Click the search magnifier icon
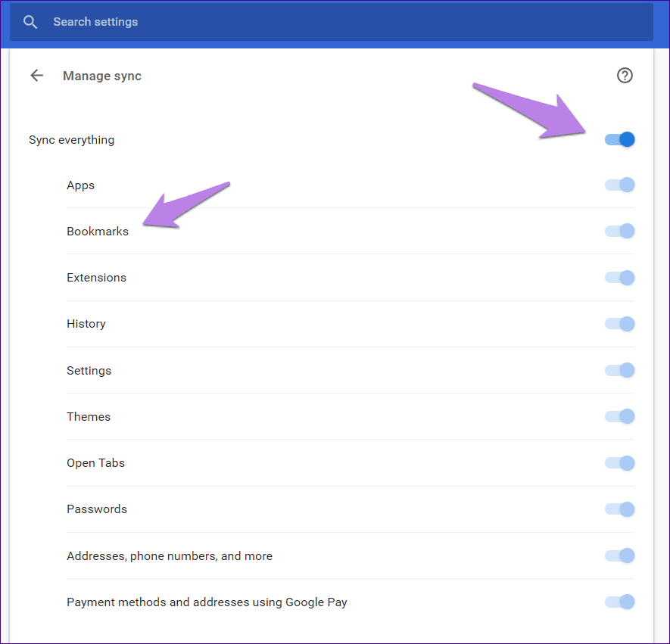Viewport: 670px width, 644px height. coord(30,22)
